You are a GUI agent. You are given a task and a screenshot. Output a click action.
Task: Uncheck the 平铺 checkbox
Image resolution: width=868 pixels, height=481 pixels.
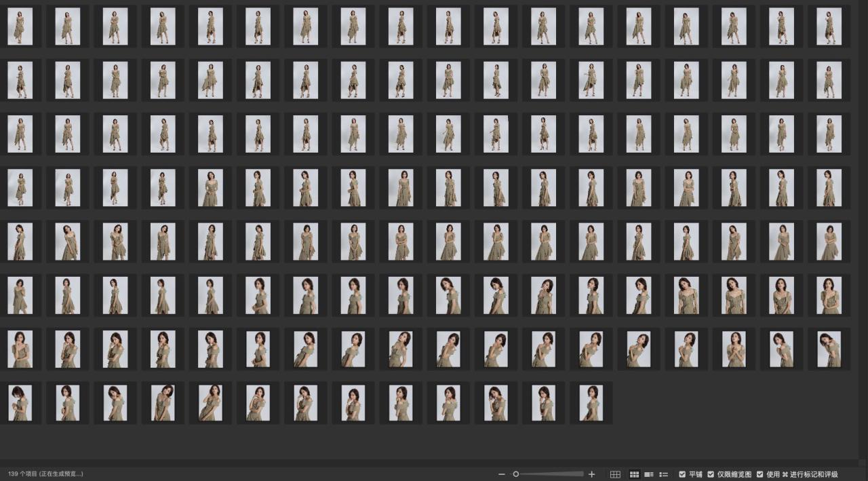tap(682, 474)
